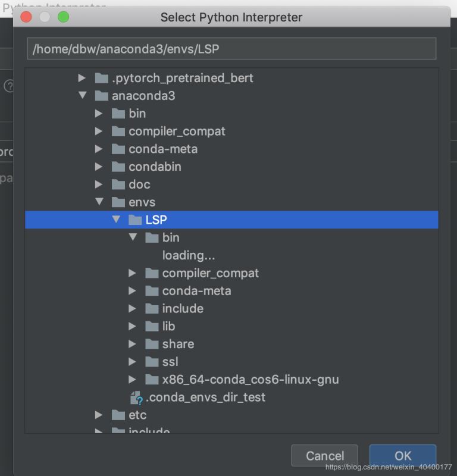The height and width of the screenshot is (476, 457).
Task: Click the folder icon next to condabin
Action: (118, 167)
